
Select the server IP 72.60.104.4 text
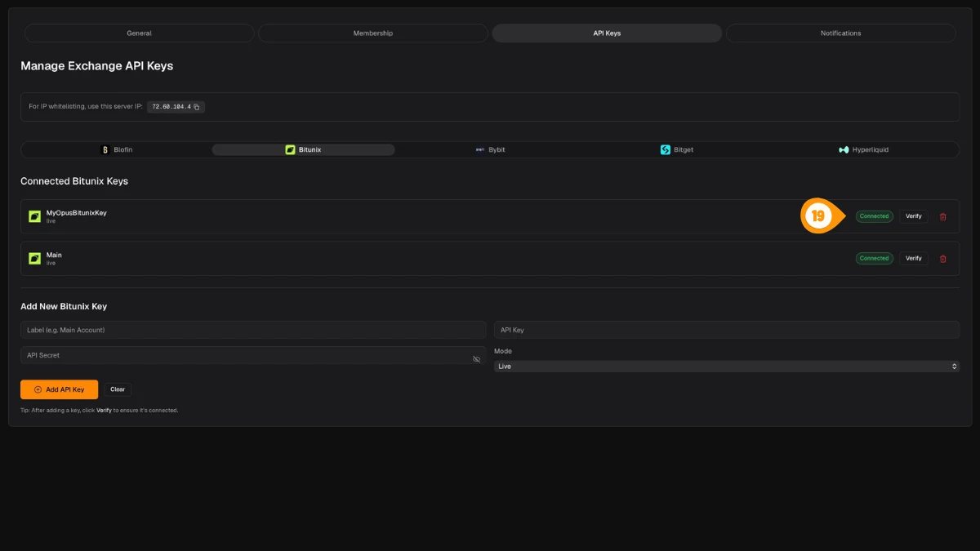(x=171, y=107)
